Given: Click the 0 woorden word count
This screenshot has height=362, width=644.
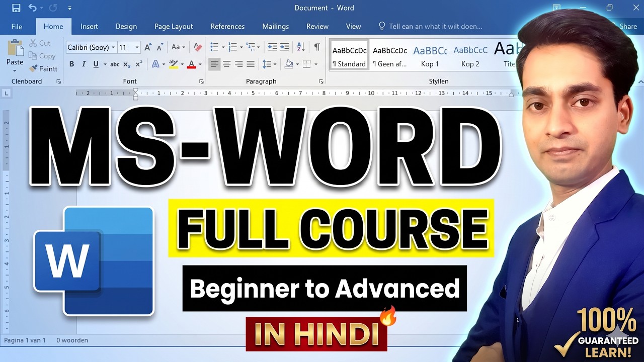Looking at the screenshot, I should pos(72,340).
